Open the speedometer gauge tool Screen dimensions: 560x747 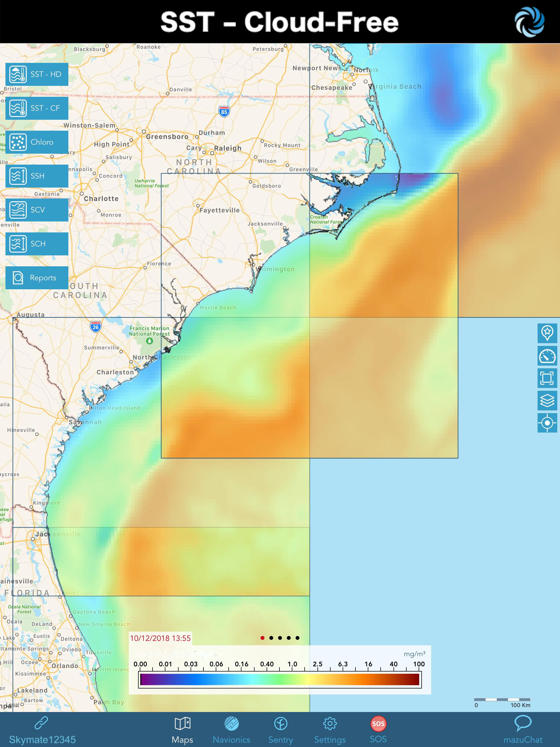pyautogui.click(x=547, y=356)
